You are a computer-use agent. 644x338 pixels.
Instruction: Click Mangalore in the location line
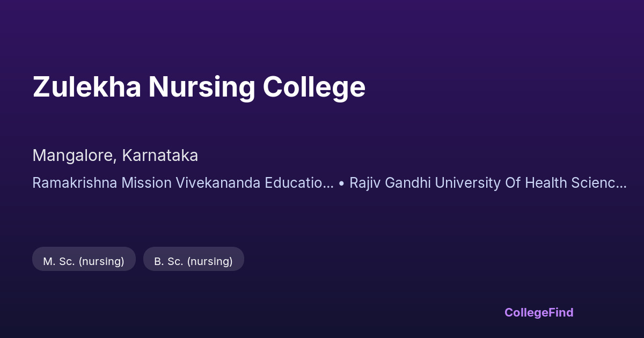72,156
